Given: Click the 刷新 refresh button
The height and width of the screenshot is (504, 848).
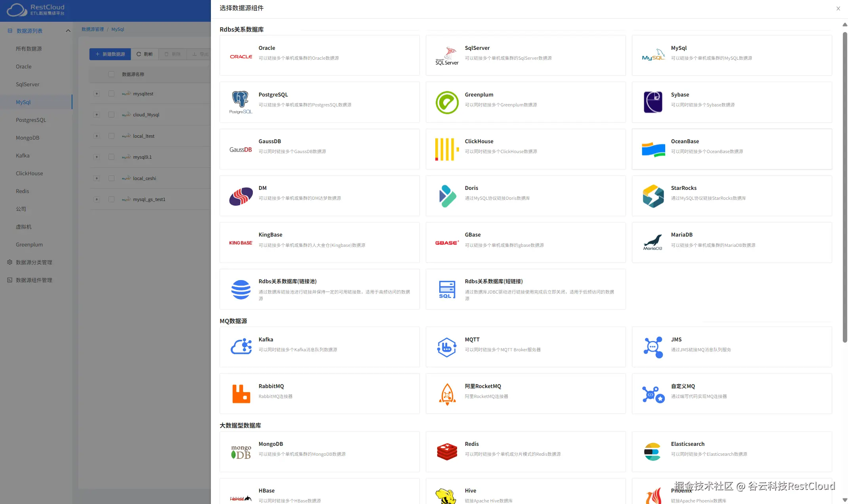Looking at the screenshot, I should point(145,54).
